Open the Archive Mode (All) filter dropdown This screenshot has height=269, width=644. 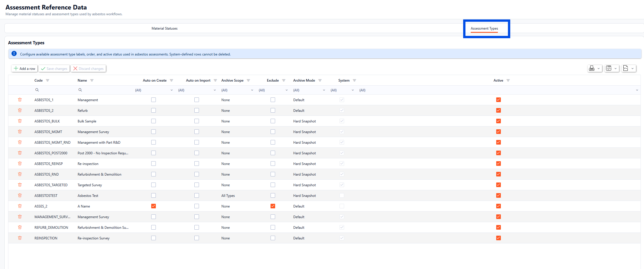pyautogui.click(x=309, y=90)
